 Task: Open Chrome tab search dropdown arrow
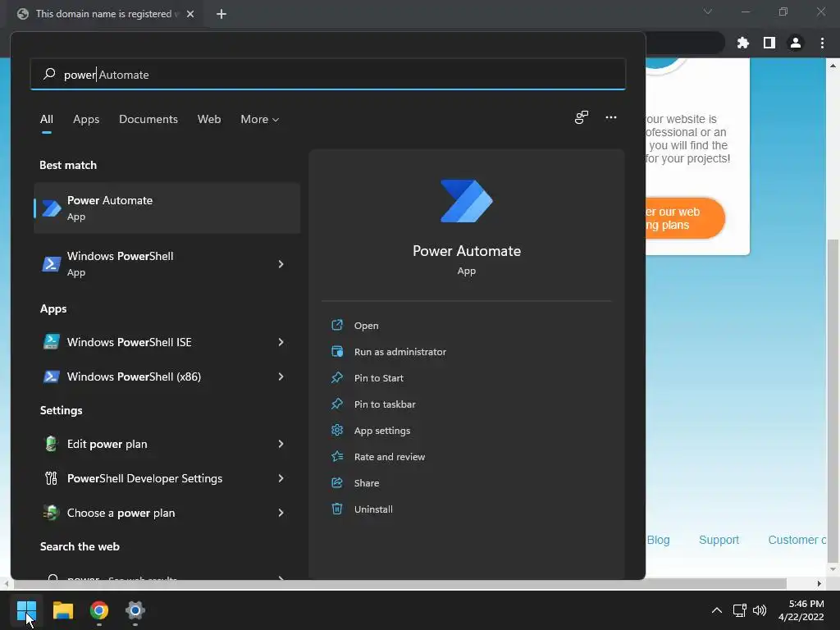coord(708,11)
